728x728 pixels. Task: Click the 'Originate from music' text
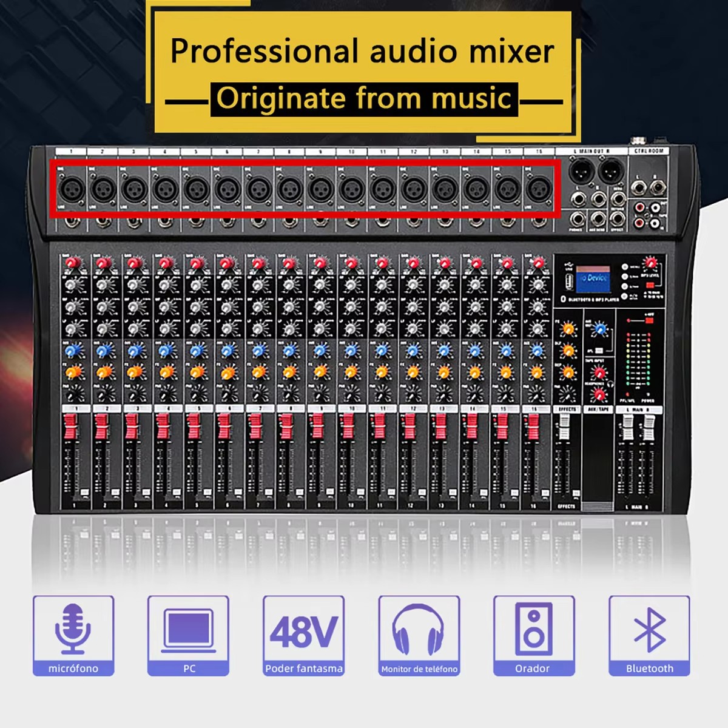(x=364, y=98)
